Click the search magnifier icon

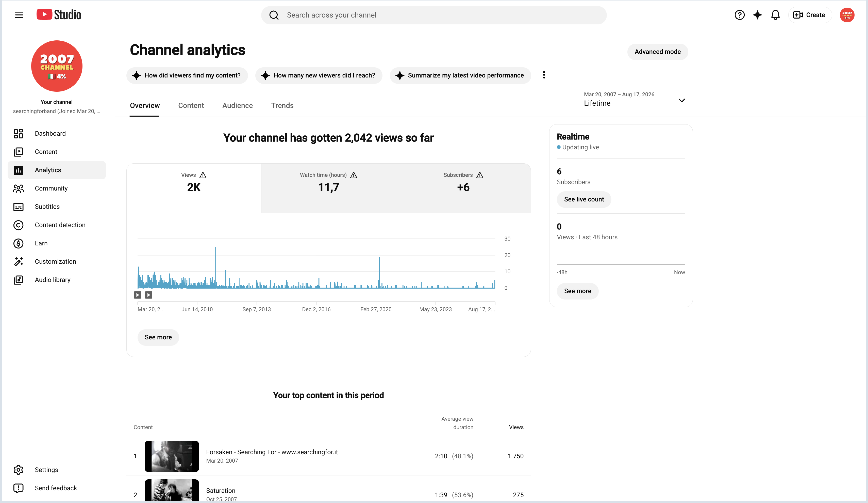pyautogui.click(x=274, y=15)
